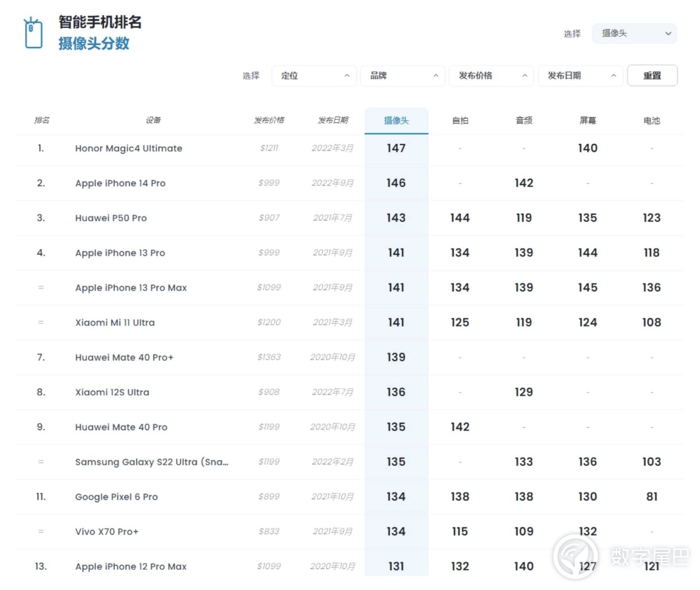Open Vivo X70 Pro+ link
The image size is (700, 590).
107,532
